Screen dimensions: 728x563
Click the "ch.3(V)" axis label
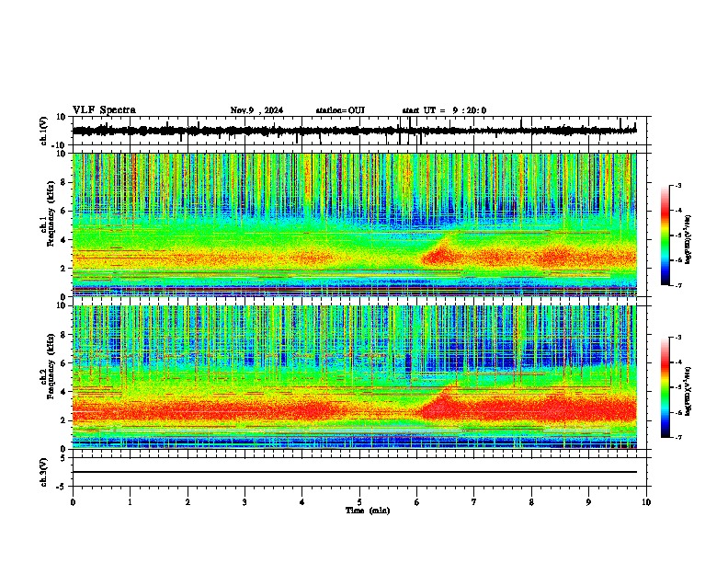44,472
